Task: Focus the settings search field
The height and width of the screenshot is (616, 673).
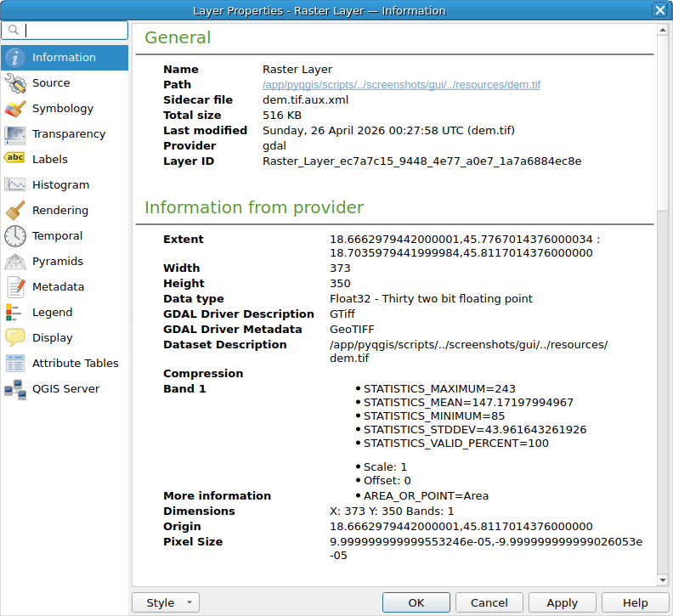Action: click(65, 30)
